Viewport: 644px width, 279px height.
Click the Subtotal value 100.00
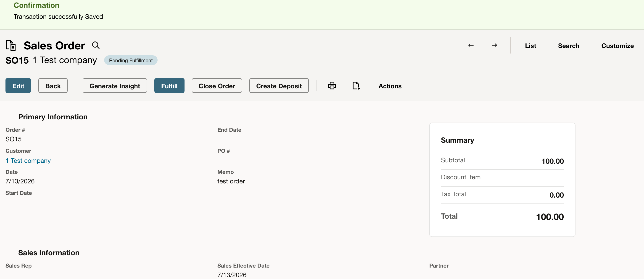coord(552,161)
